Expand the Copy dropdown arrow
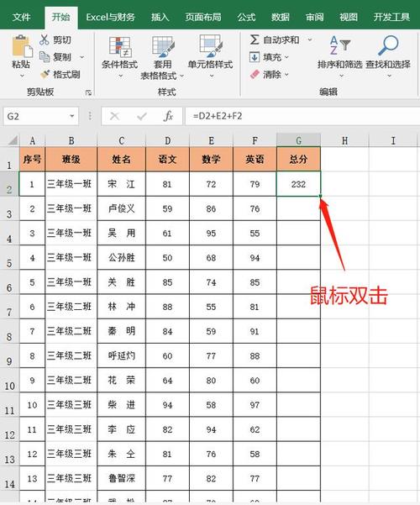 (x=81, y=57)
